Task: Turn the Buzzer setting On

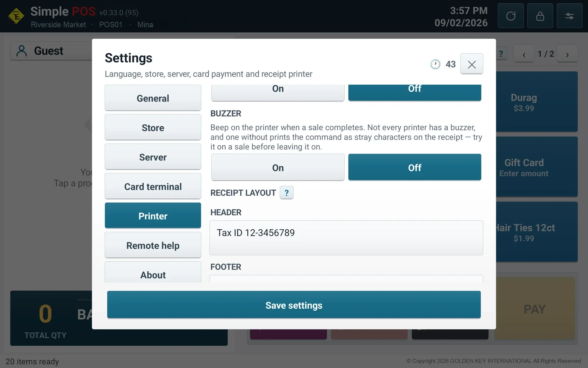Action: click(278, 167)
